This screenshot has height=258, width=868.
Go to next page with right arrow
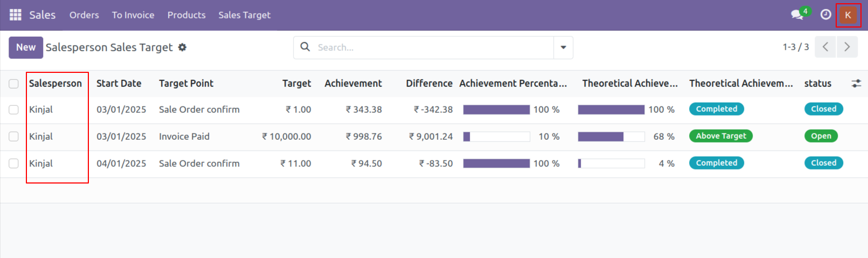pos(847,47)
